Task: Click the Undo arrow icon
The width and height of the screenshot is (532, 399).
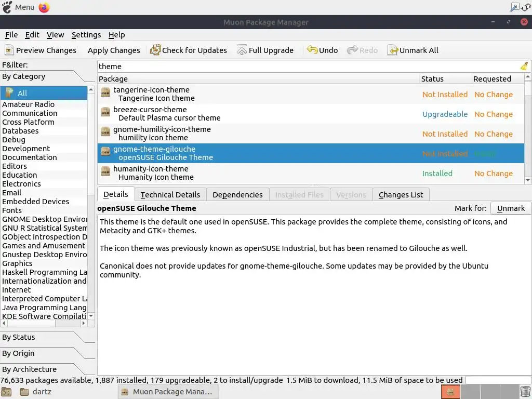Action: (312, 50)
